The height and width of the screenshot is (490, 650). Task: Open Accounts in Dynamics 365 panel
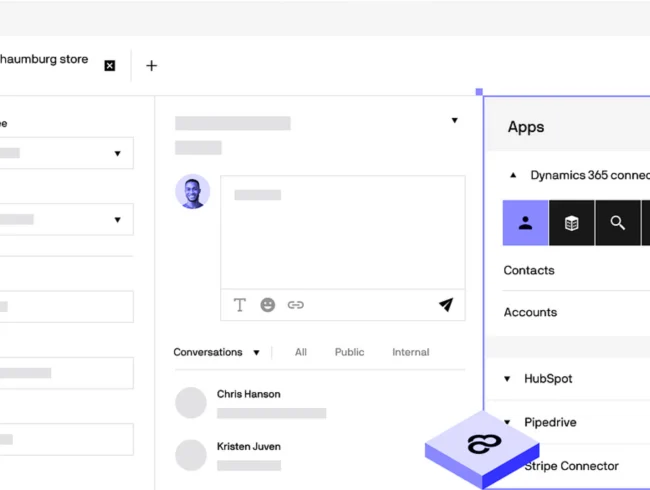coord(530,312)
